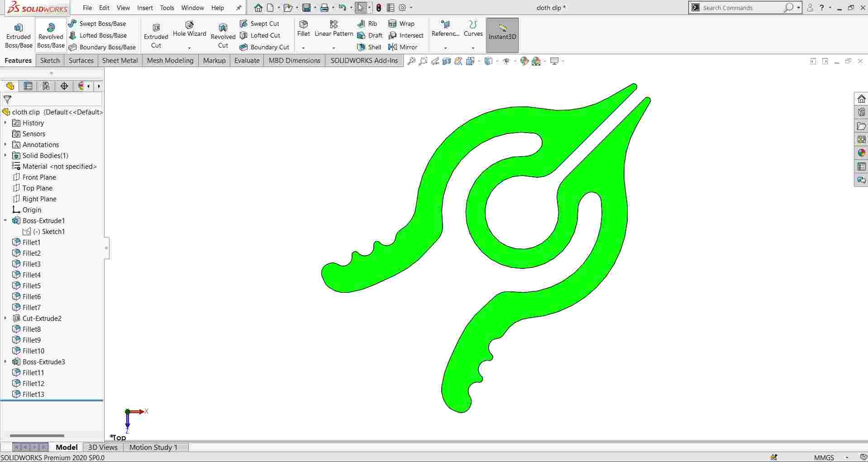
Task: Choose the Lofted Cut feature
Action: coord(260,35)
